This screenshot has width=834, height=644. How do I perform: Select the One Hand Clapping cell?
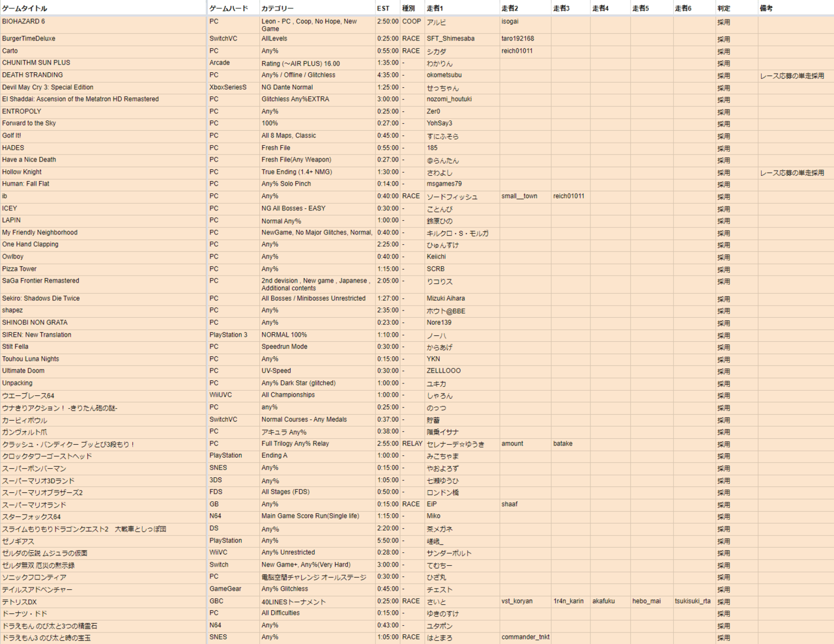pyautogui.click(x=103, y=245)
